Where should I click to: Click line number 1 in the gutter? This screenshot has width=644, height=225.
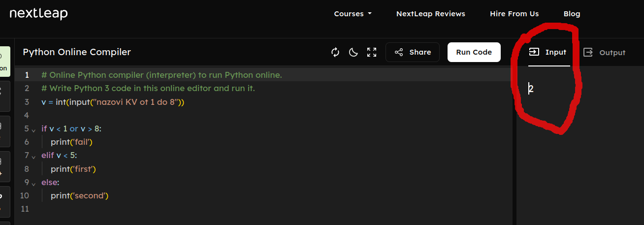(x=27, y=75)
